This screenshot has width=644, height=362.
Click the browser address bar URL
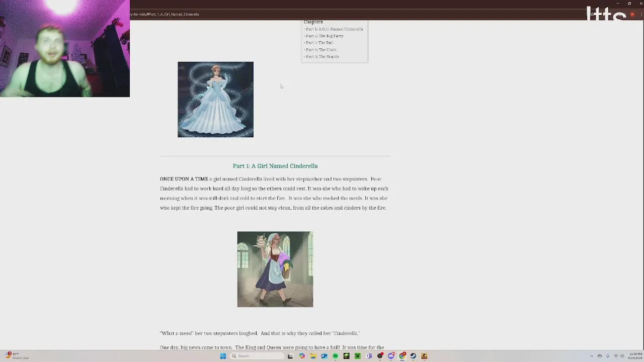tap(165, 15)
